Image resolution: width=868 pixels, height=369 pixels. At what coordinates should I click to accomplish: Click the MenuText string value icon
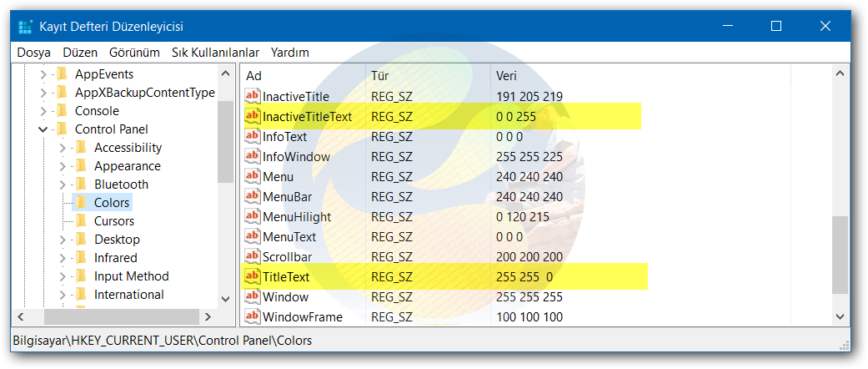tap(253, 236)
